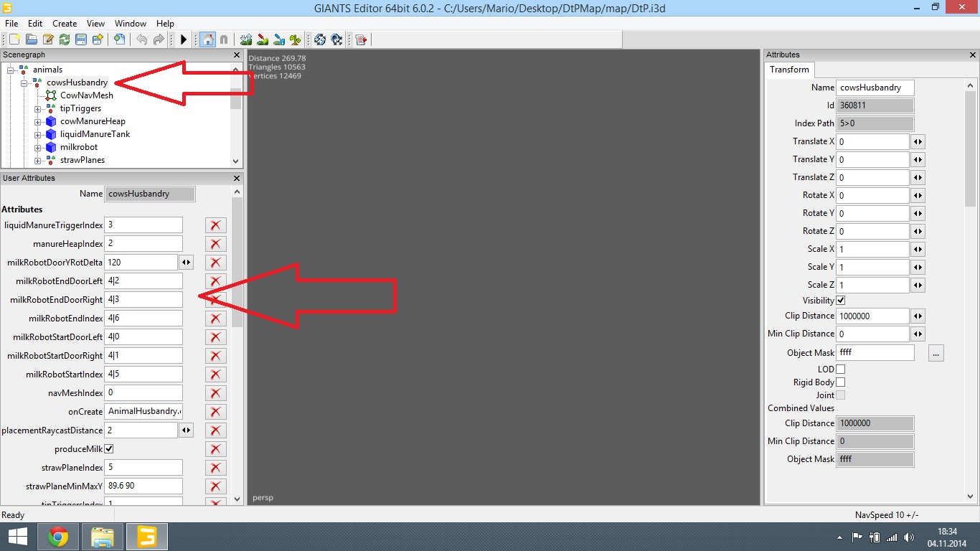This screenshot has width=980, height=551.
Task: Uncheck the Visibility checkbox
Action: coord(841,300)
